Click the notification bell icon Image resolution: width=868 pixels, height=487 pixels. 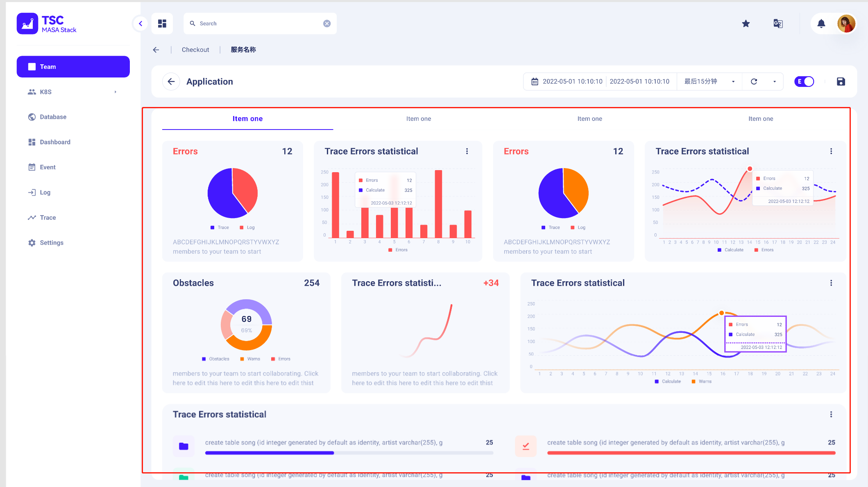[x=821, y=24]
